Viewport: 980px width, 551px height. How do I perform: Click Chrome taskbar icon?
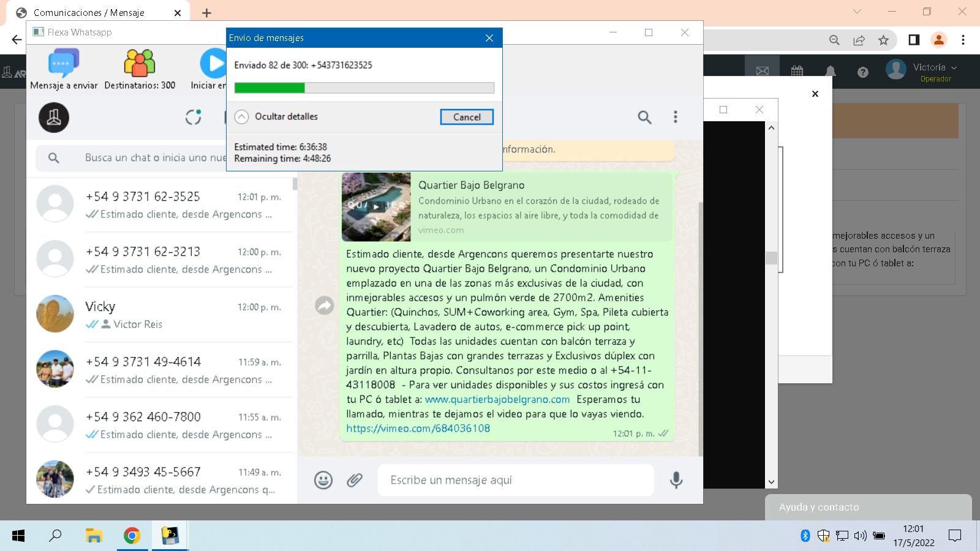[132, 536]
